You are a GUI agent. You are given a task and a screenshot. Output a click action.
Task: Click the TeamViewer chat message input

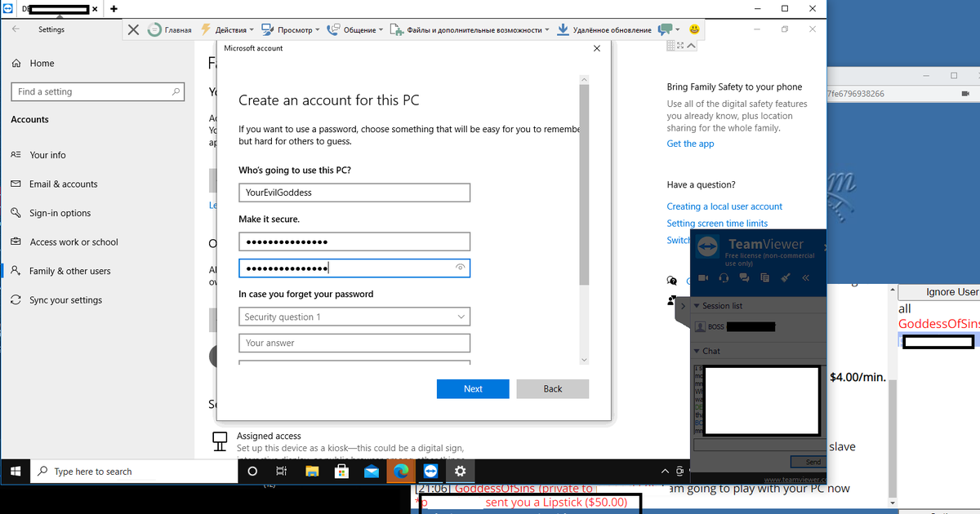click(758, 445)
